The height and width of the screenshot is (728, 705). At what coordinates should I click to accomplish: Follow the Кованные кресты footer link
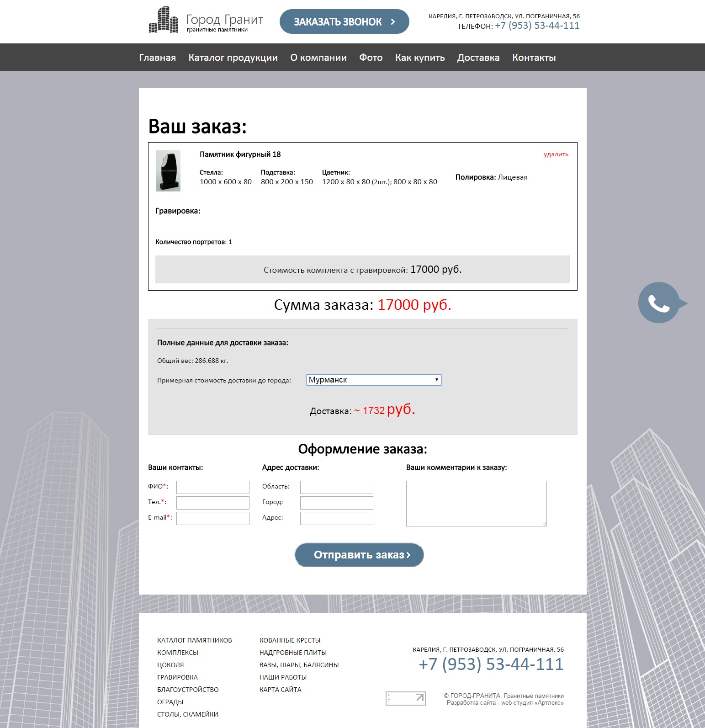(x=290, y=640)
